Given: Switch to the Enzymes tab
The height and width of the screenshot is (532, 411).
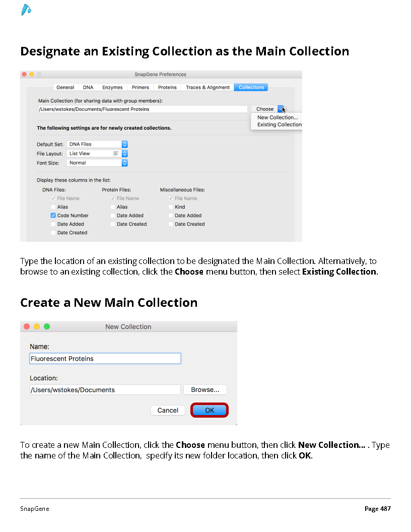Looking at the screenshot, I should (112, 87).
